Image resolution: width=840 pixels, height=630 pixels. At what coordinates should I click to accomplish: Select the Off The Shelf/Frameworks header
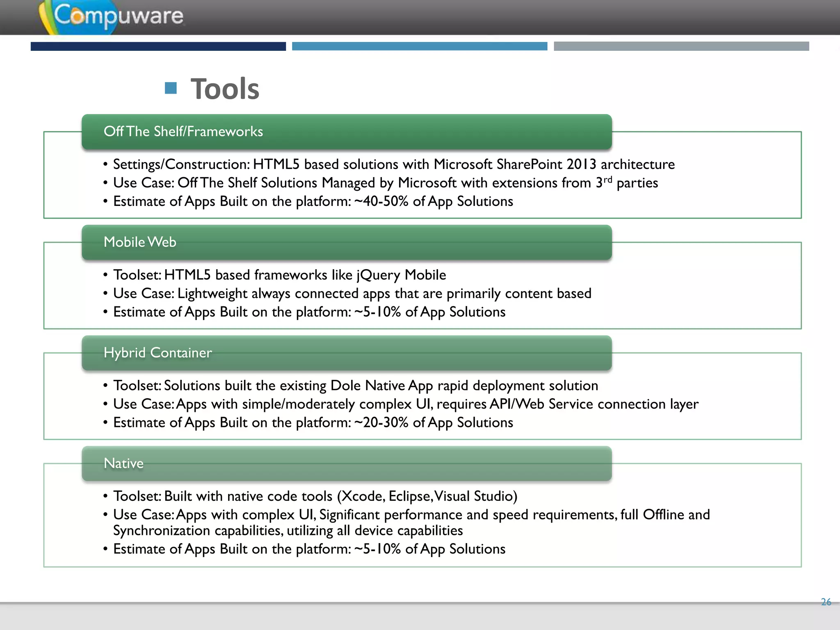pos(347,132)
